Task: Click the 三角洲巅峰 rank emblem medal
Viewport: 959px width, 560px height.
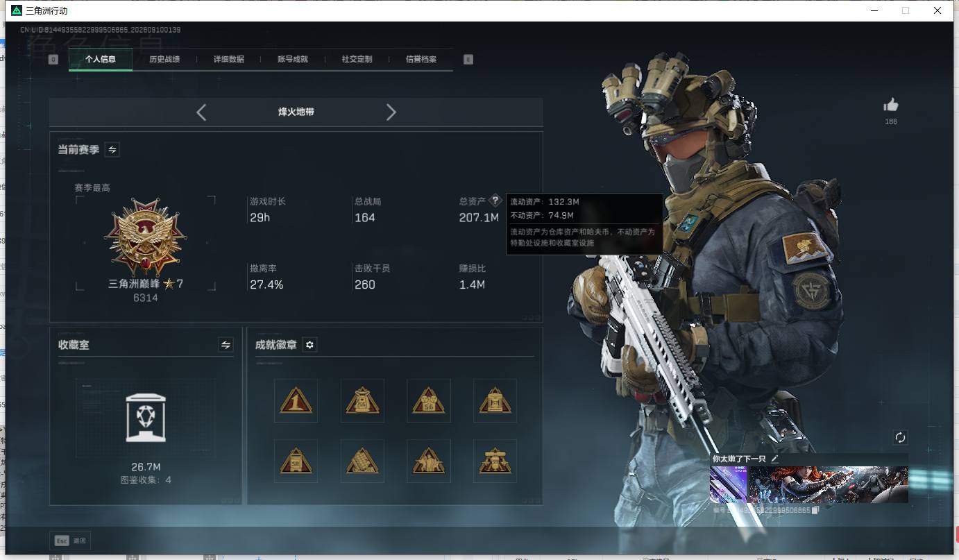Action: coord(146,237)
